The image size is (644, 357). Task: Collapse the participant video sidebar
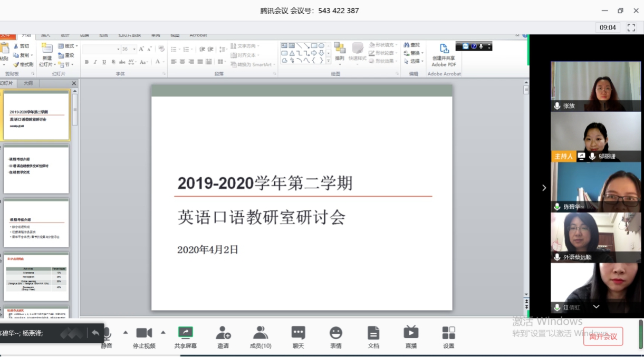(x=544, y=188)
